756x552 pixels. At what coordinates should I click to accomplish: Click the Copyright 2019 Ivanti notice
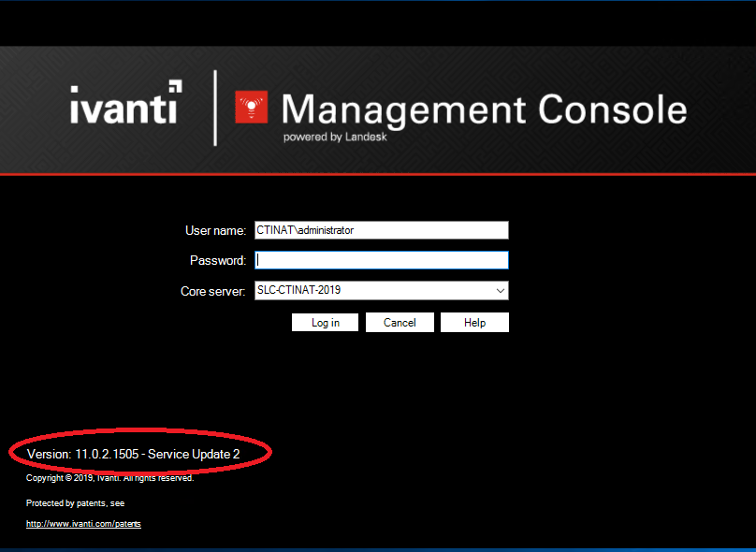pos(109,477)
